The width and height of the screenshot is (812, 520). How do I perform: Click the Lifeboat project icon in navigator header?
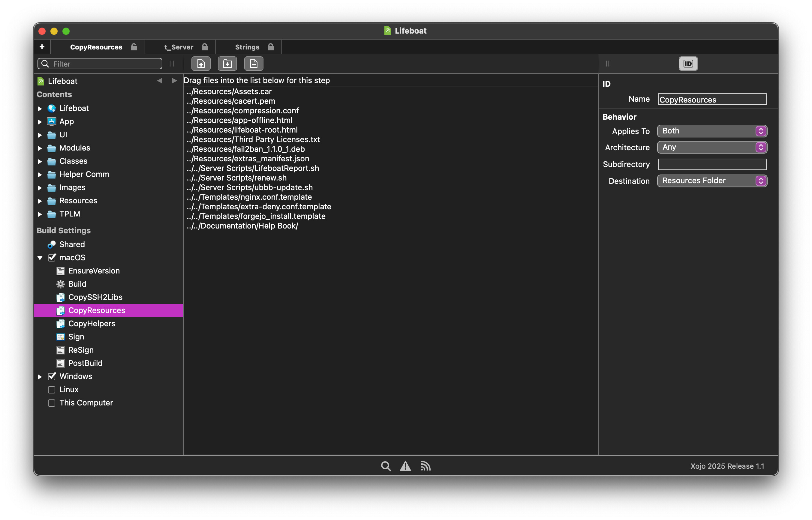41,81
